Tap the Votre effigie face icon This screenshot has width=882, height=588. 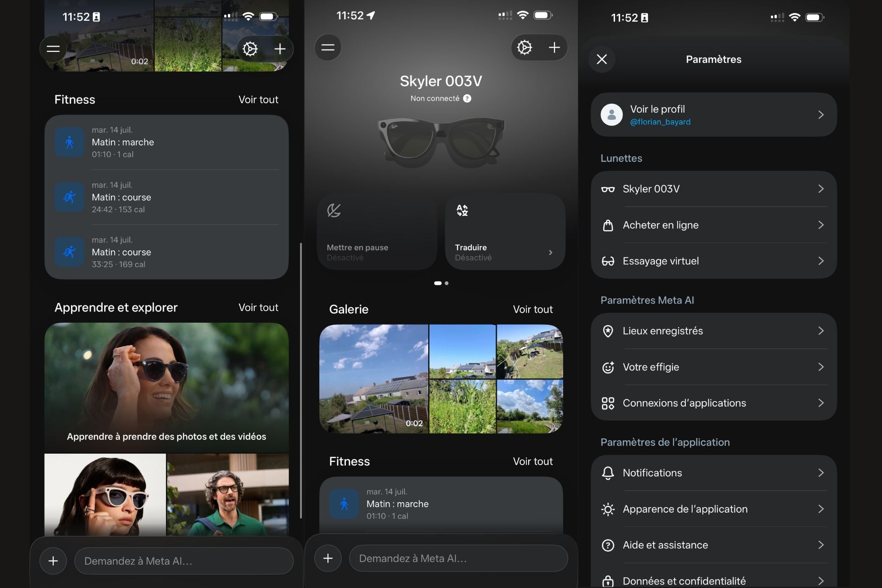608,367
